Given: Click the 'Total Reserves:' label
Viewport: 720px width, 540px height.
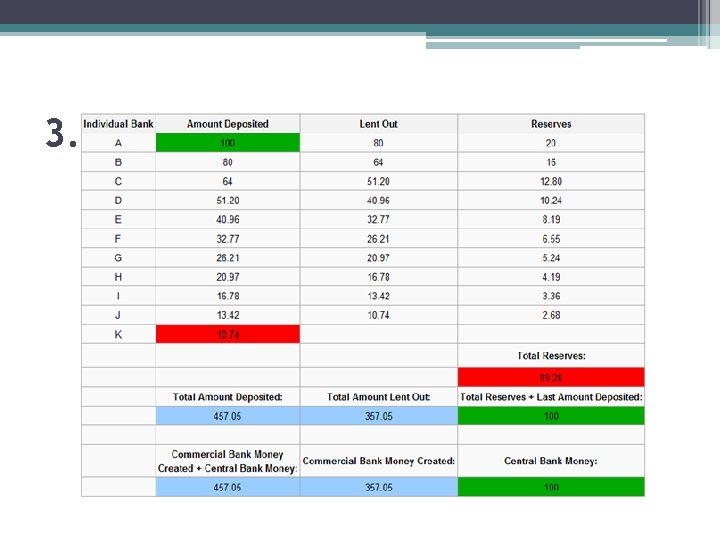Looking at the screenshot, I should 551,356.
